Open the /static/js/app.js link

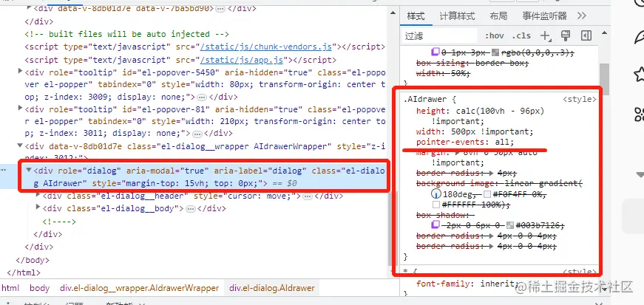242,60
